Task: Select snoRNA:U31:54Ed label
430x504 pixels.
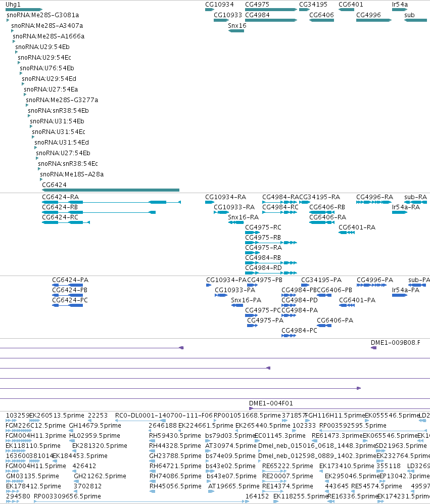Action: [62, 143]
